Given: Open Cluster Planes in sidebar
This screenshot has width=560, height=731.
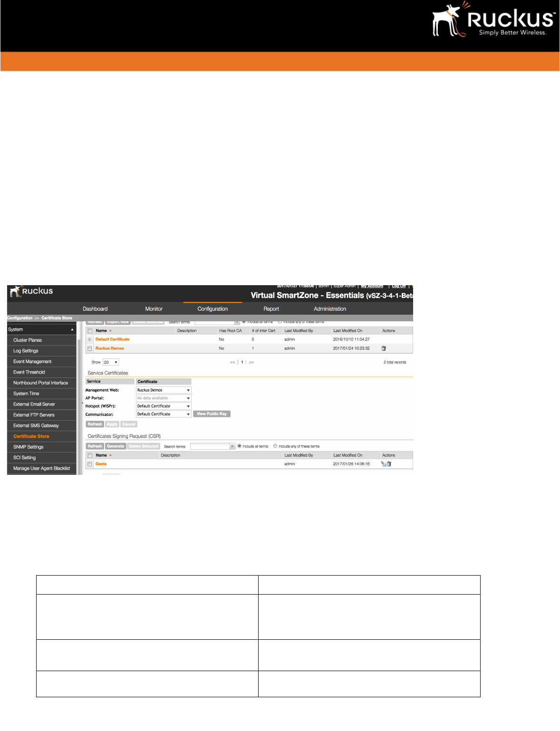Looking at the screenshot, I should tap(41, 340).
